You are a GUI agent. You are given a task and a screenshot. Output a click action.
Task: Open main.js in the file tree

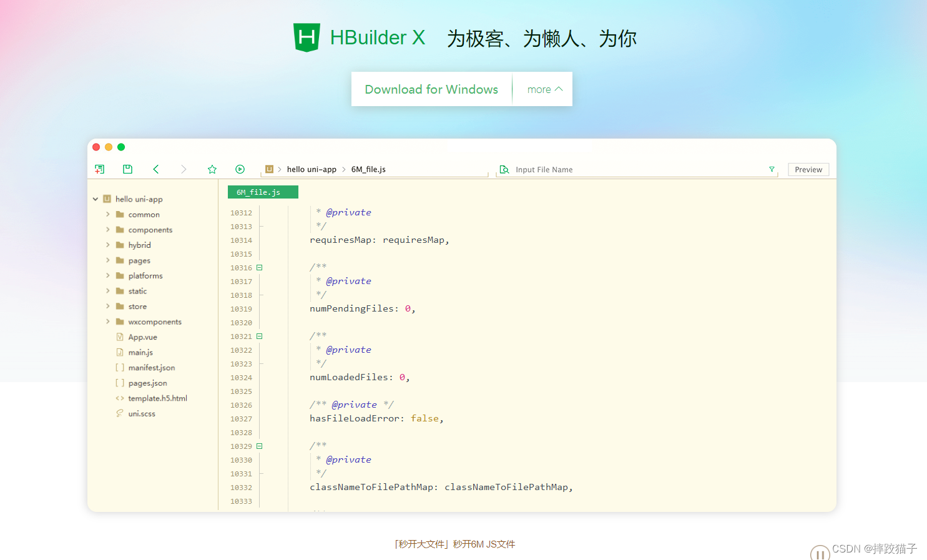pos(140,352)
